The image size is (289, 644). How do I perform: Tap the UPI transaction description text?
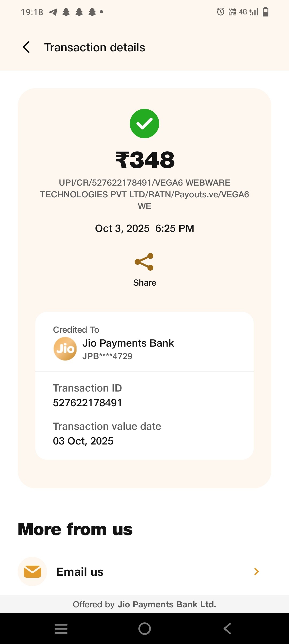point(144,194)
